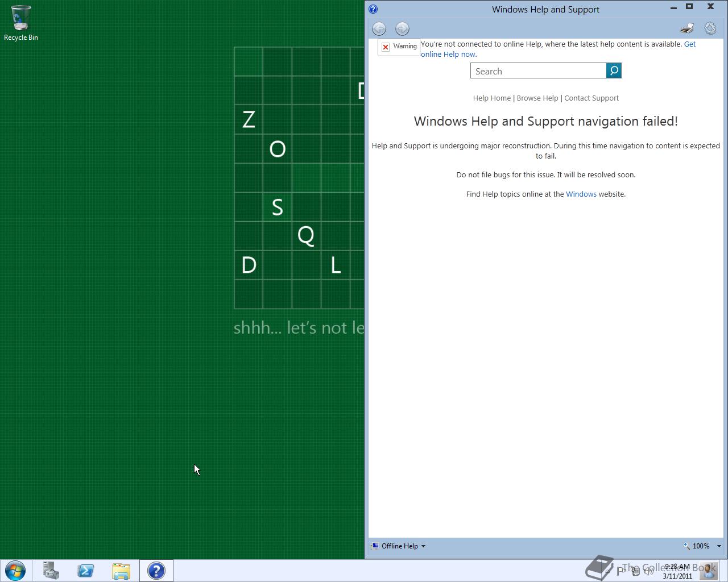Expand the zoom level arrow

click(x=719, y=546)
